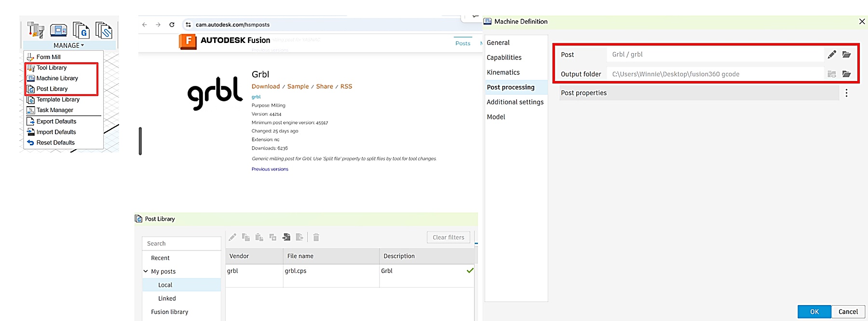
Task: Collapse the My posts tree node
Action: click(x=146, y=271)
